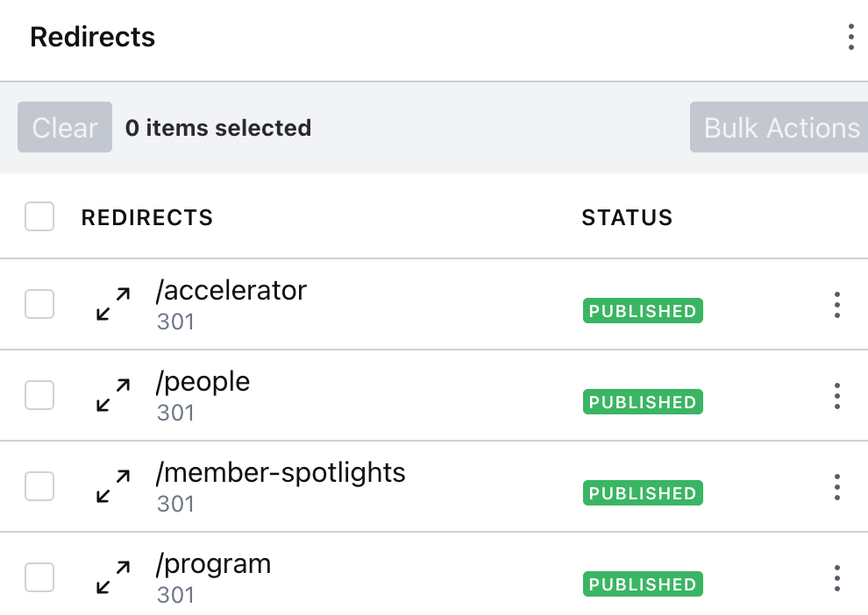Open the Bulk Actions dropdown
The height and width of the screenshot is (615, 868).
[780, 128]
